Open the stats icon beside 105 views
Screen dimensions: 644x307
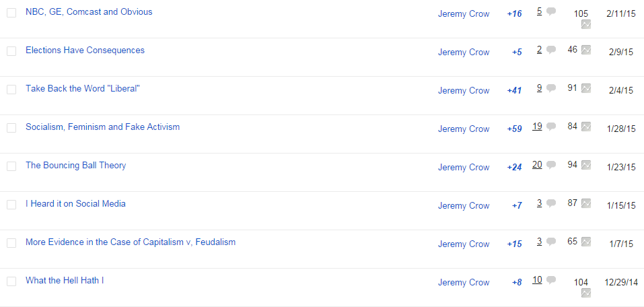[x=586, y=25]
